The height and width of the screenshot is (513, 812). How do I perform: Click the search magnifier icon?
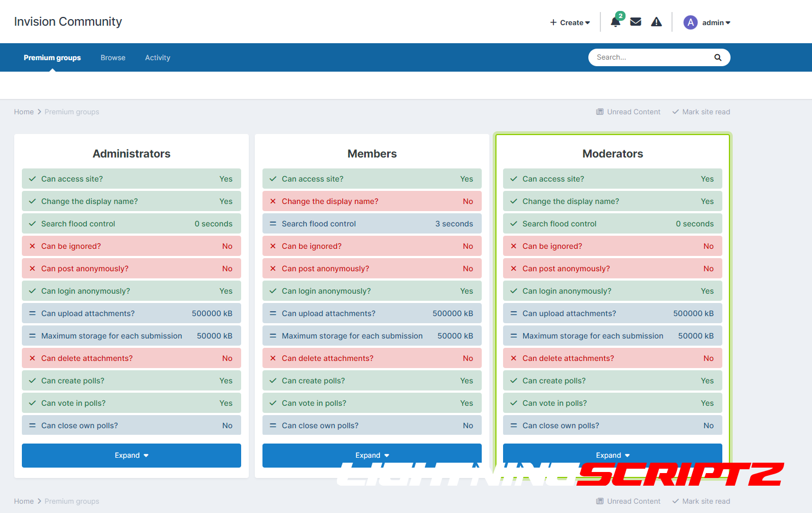coord(717,57)
